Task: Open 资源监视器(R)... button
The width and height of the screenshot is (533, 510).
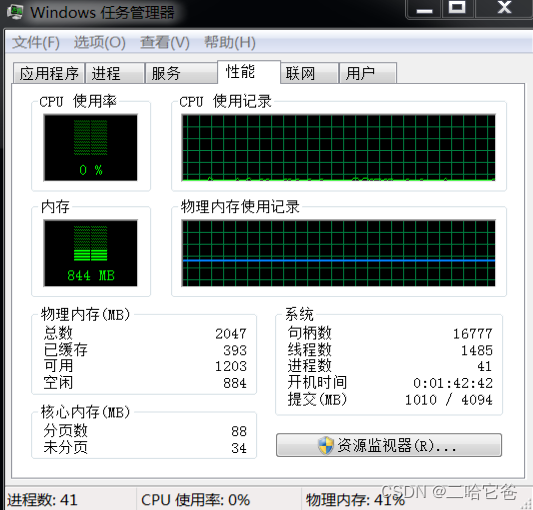Action: (x=389, y=445)
